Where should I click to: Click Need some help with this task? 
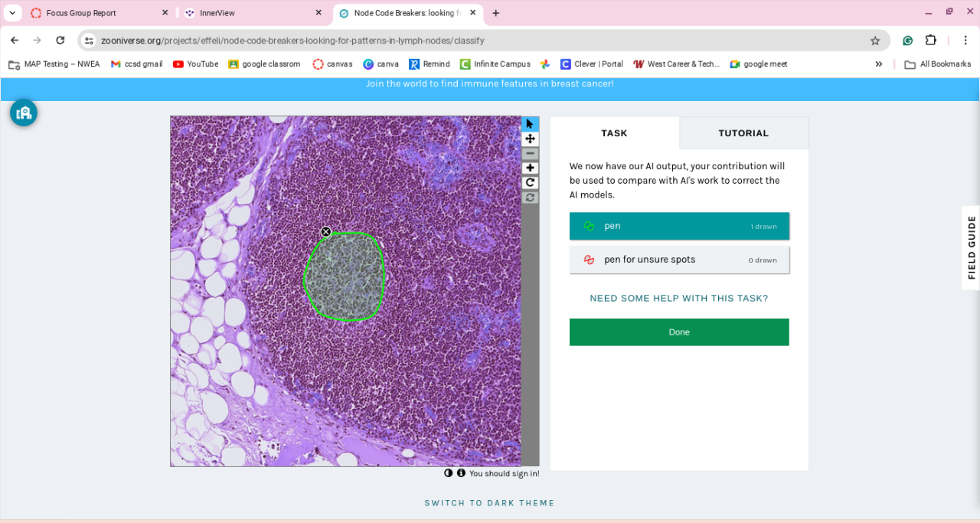click(679, 299)
